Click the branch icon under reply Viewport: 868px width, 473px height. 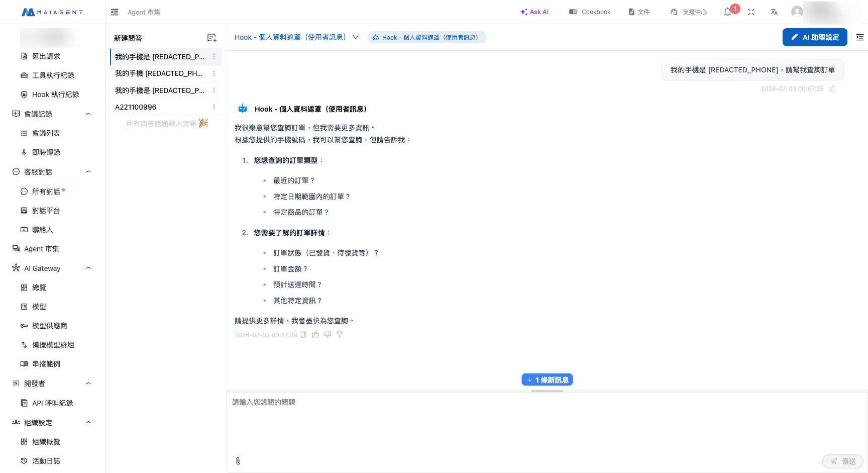(340, 335)
